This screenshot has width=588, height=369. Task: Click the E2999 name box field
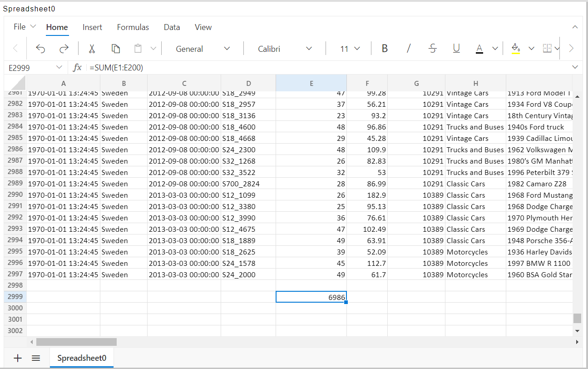pyautogui.click(x=30, y=67)
